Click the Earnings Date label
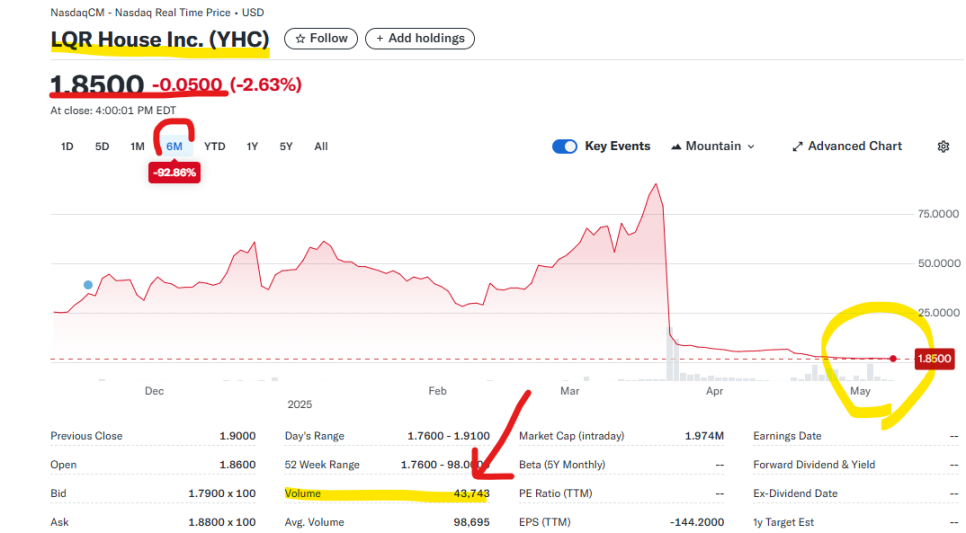This screenshot has height=533, width=966. click(x=787, y=436)
